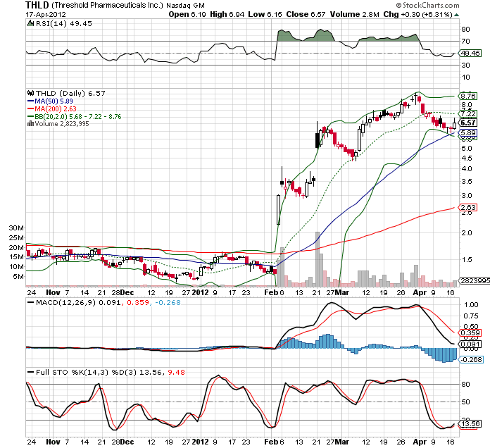Click the RSI(14) 49.45 legend label
This screenshot has height=448, width=490.
(x=64, y=23)
